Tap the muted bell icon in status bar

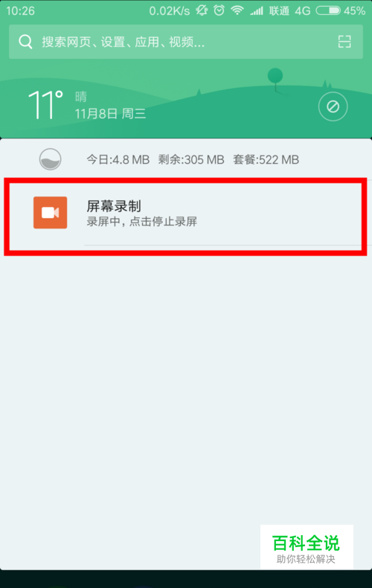click(x=202, y=10)
